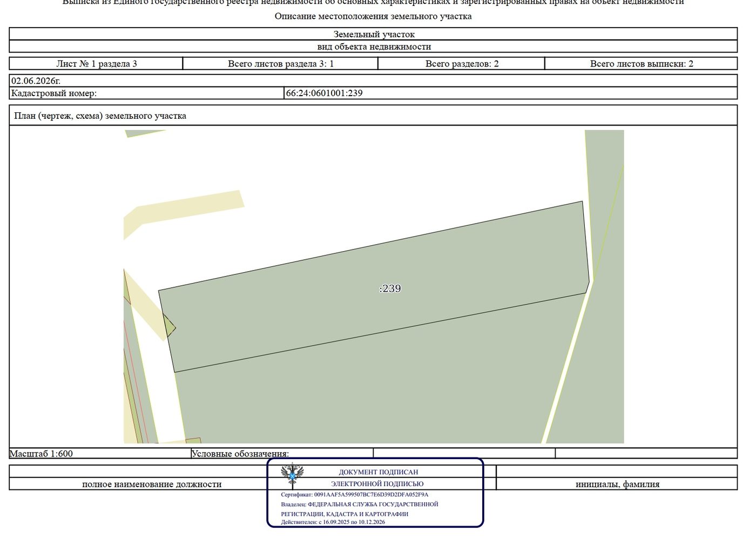Click the 'Масштаб 1:600' label
Image resolution: width=756 pixels, height=545 pixels.
[x=41, y=454]
